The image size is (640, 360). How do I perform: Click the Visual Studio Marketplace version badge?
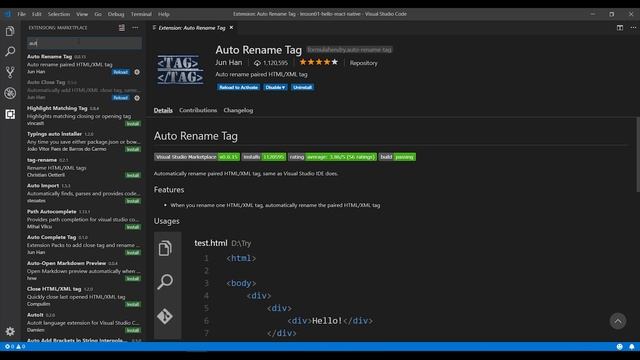197,157
